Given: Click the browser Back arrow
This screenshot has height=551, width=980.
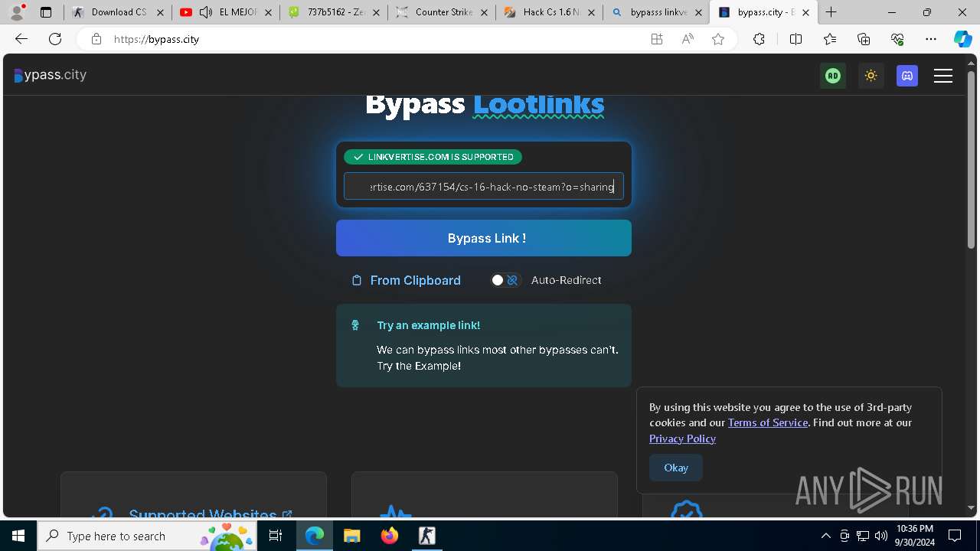Looking at the screenshot, I should tap(21, 39).
